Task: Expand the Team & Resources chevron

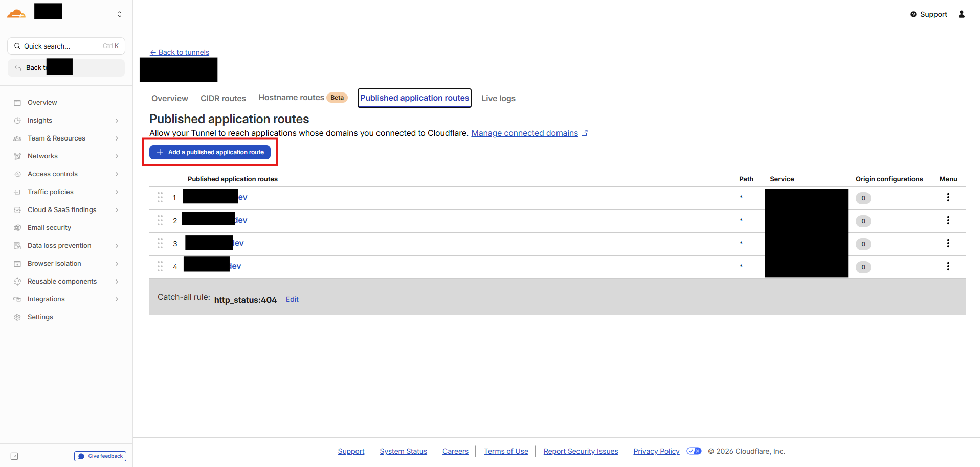Action: (x=117, y=138)
